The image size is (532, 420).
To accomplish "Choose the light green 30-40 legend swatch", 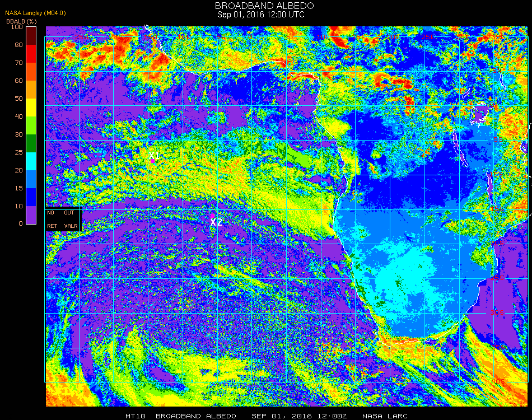I will [x=31, y=125].
